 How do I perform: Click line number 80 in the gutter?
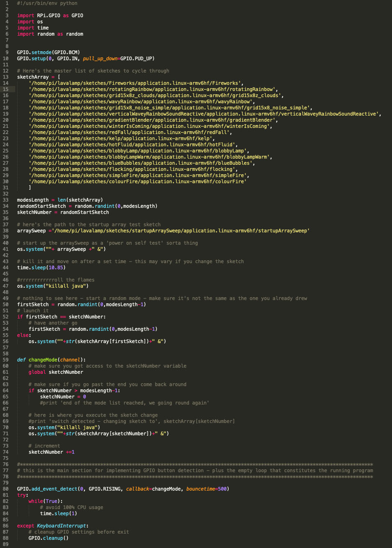coord(6,489)
